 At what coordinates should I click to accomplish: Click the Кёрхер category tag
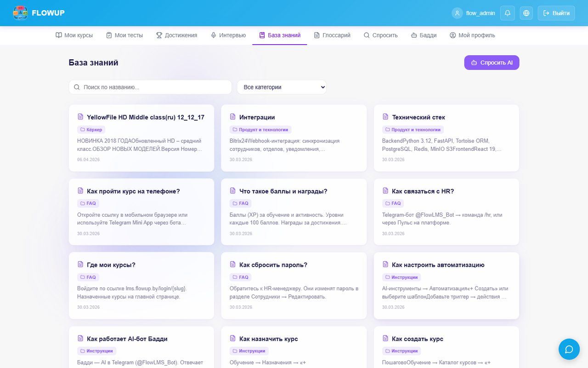click(x=91, y=130)
